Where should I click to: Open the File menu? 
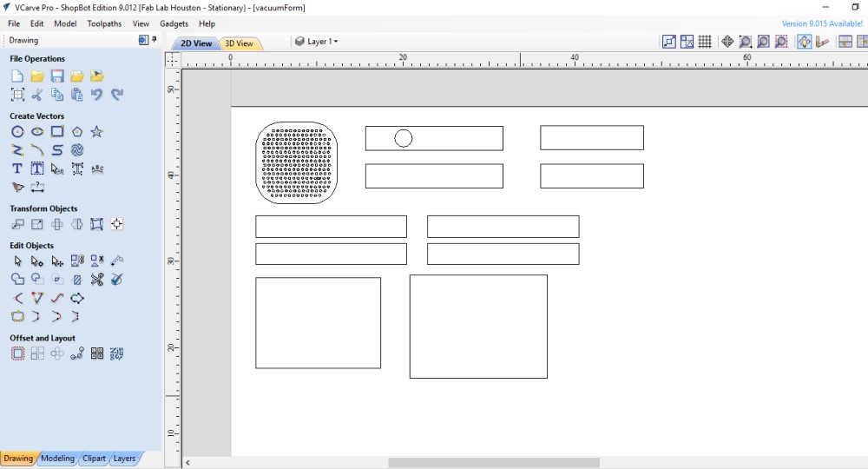tap(14, 23)
